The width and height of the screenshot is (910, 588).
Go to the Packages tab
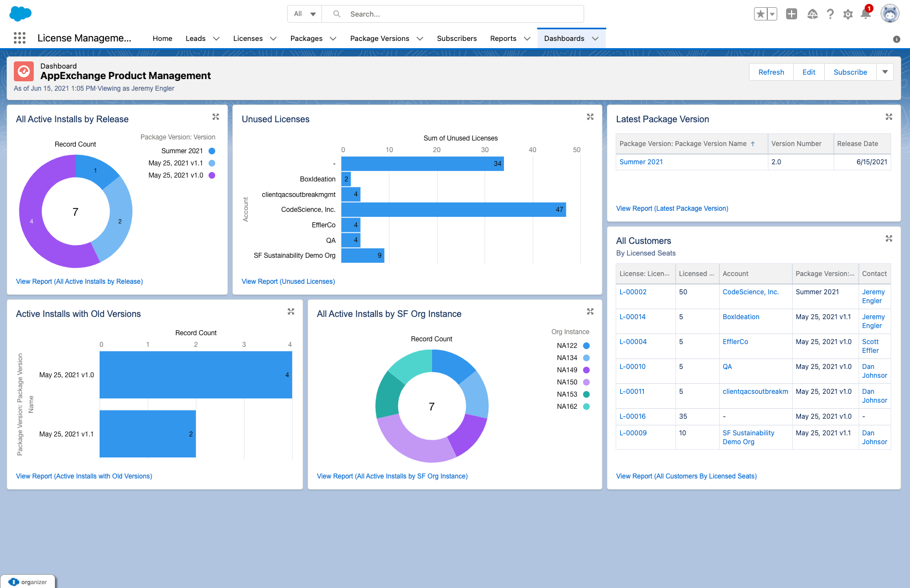coord(306,39)
